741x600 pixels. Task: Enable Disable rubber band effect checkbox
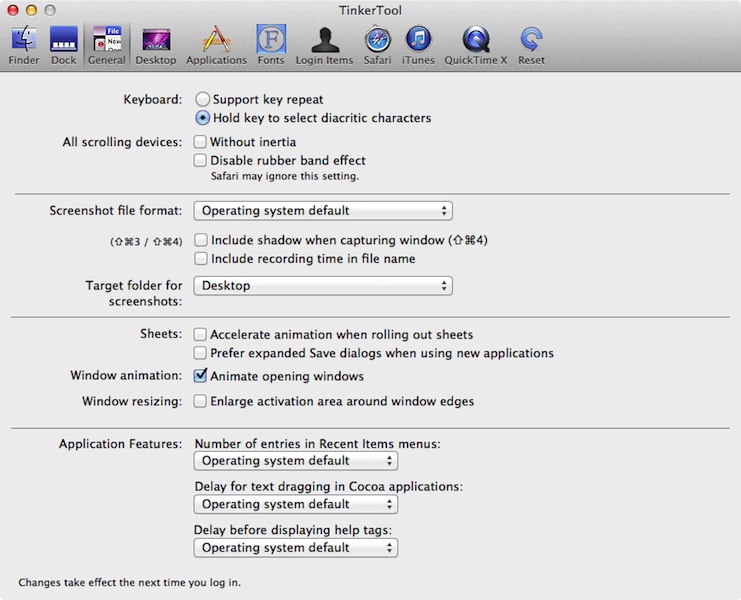(x=201, y=160)
